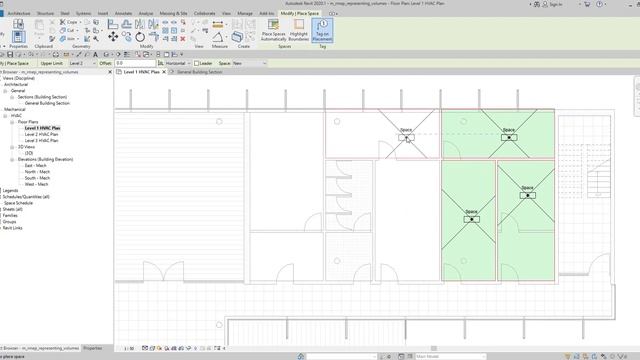Click Sign In in the title bar
The height and width of the screenshot is (360, 640).
(x=556, y=4)
